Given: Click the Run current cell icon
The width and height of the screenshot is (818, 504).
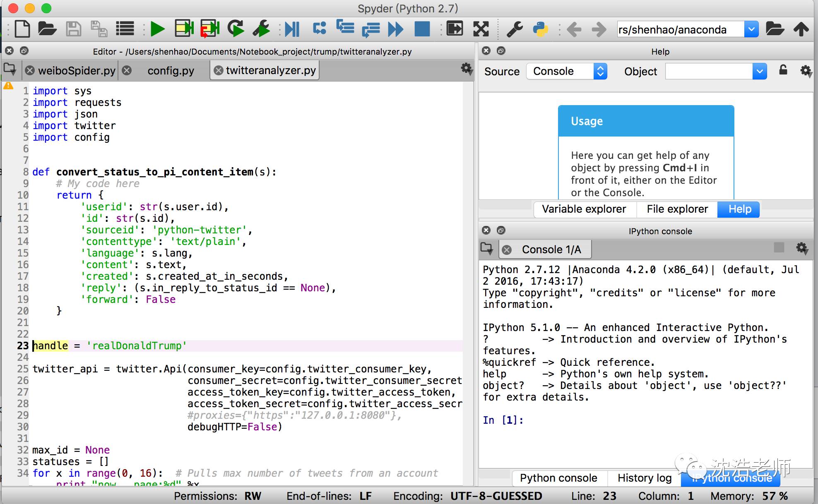Looking at the screenshot, I should point(183,29).
